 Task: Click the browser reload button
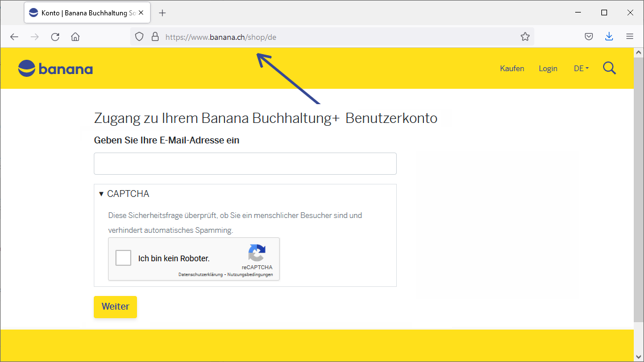55,37
